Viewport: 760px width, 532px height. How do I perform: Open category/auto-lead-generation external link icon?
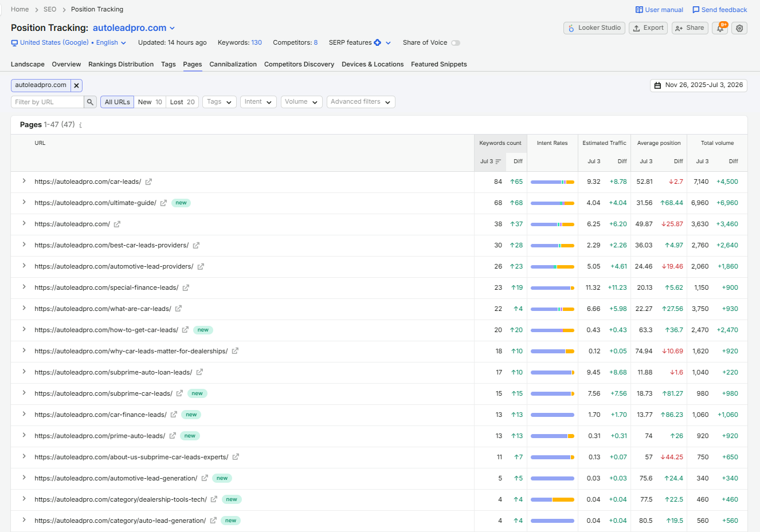pos(213,521)
